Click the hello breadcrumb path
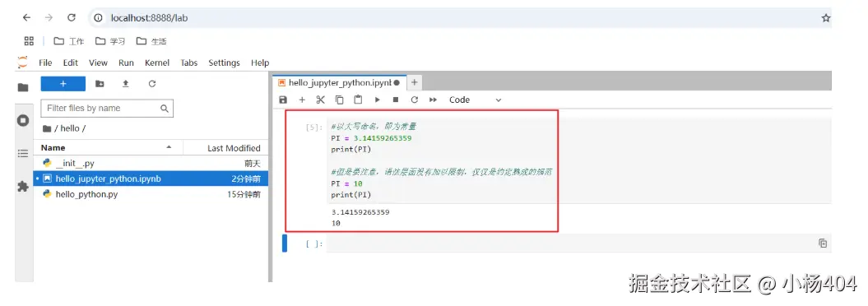 point(70,128)
